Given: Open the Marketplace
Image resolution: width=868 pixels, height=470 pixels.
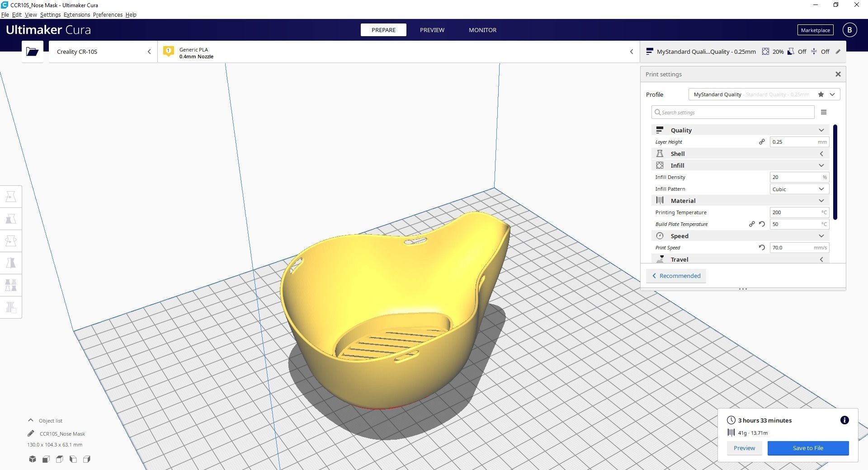Looking at the screenshot, I should (815, 30).
